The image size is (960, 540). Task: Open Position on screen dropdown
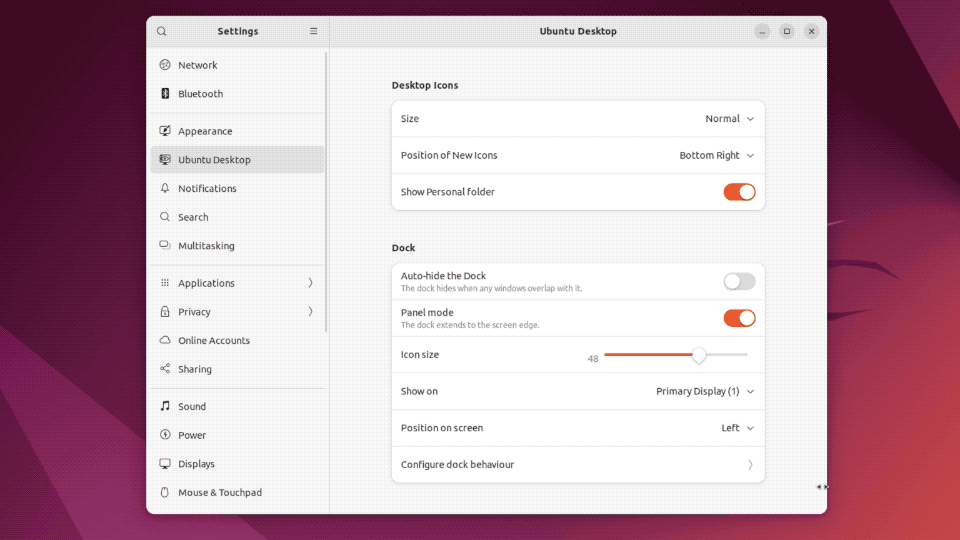[x=737, y=428]
